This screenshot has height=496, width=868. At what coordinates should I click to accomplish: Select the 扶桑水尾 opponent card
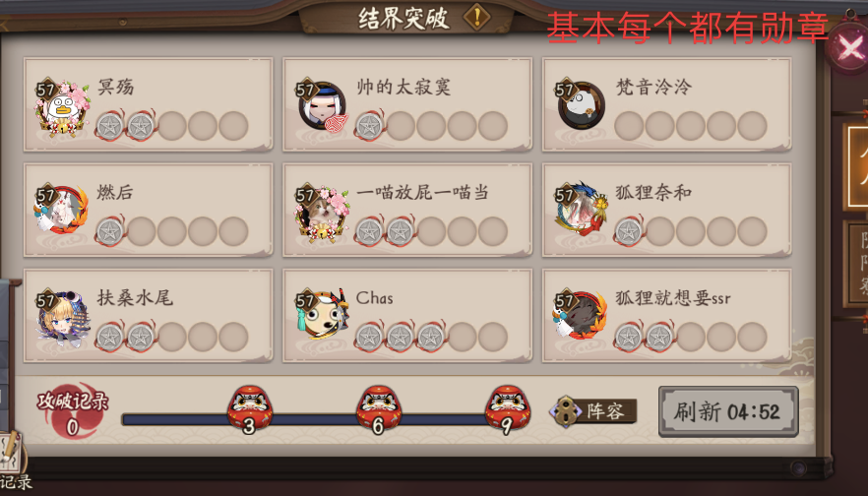point(148,316)
